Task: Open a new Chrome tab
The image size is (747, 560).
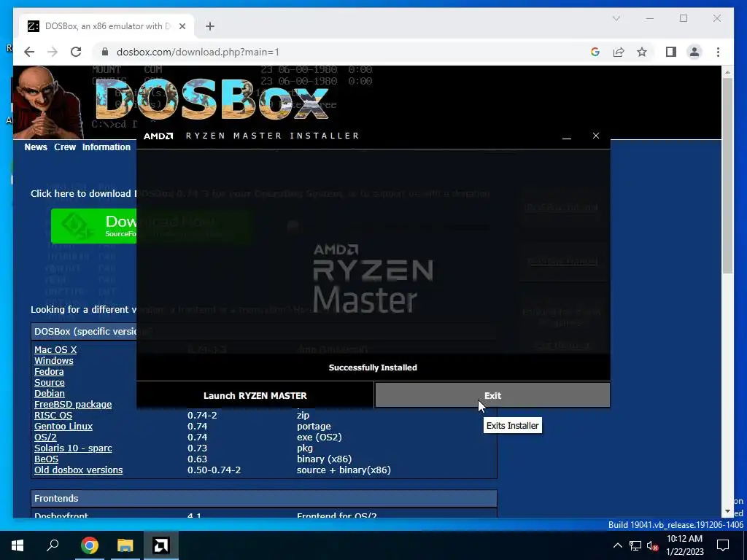Action: [x=209, y=26]
